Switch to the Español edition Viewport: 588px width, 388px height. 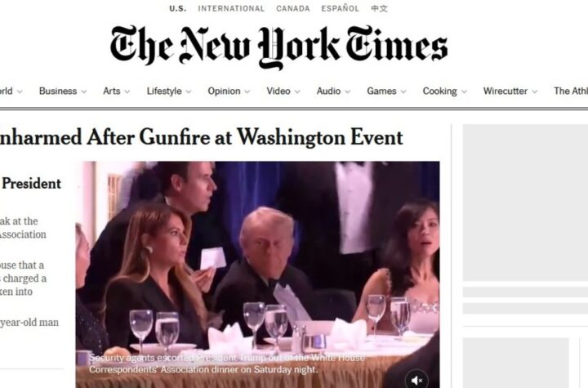point(340,9)
